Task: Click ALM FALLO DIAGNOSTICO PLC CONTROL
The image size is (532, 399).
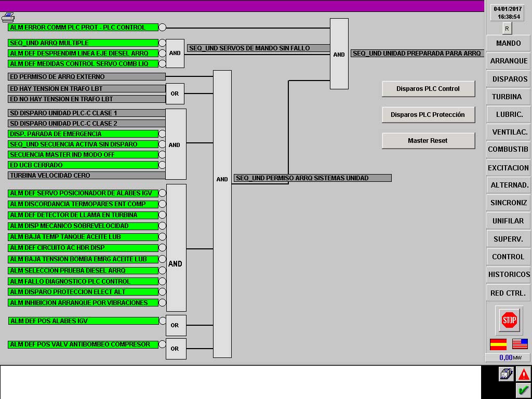Action: (83, 282)
